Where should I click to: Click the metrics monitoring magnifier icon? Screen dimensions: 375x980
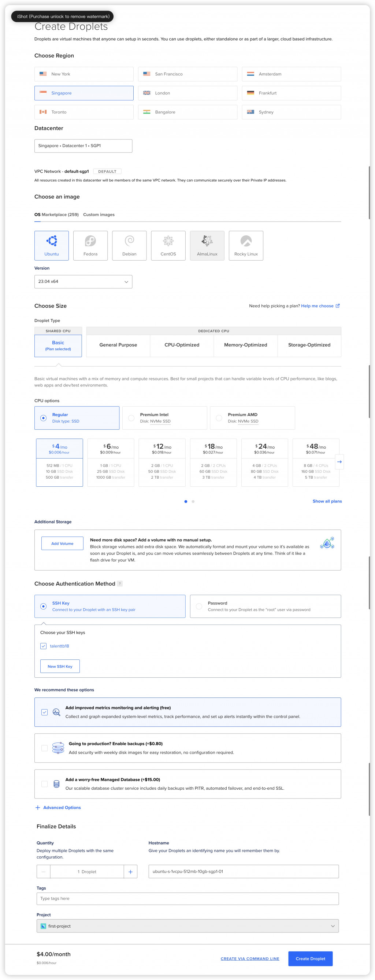tap(56, 712)
